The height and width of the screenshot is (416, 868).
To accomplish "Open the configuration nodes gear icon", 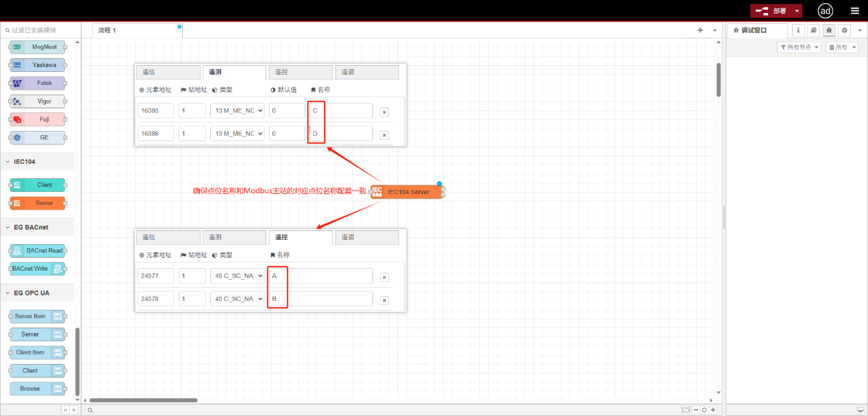I will click(844, 30).
